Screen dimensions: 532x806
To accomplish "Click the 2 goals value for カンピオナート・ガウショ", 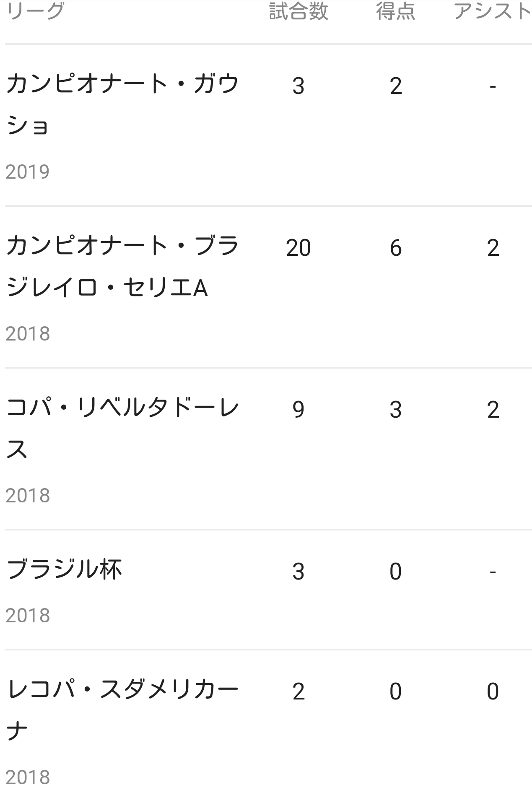I will (395, 86).
